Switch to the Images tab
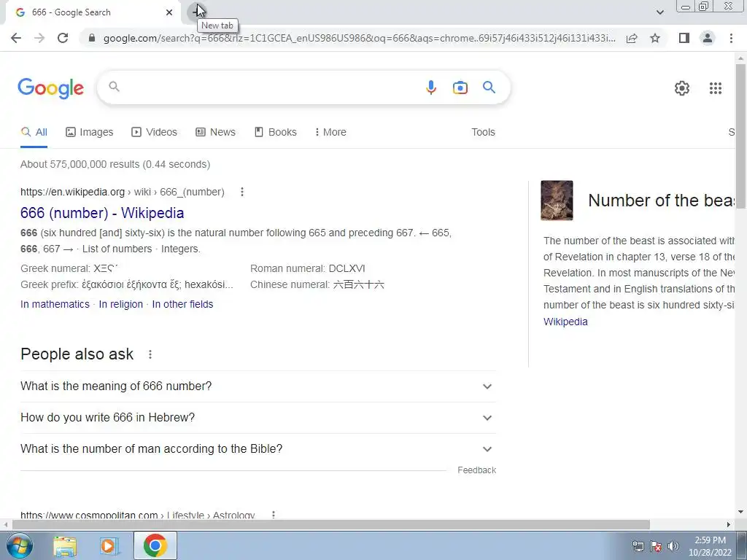The height and width of the screenshot is (560, 747). click(90, 133)
